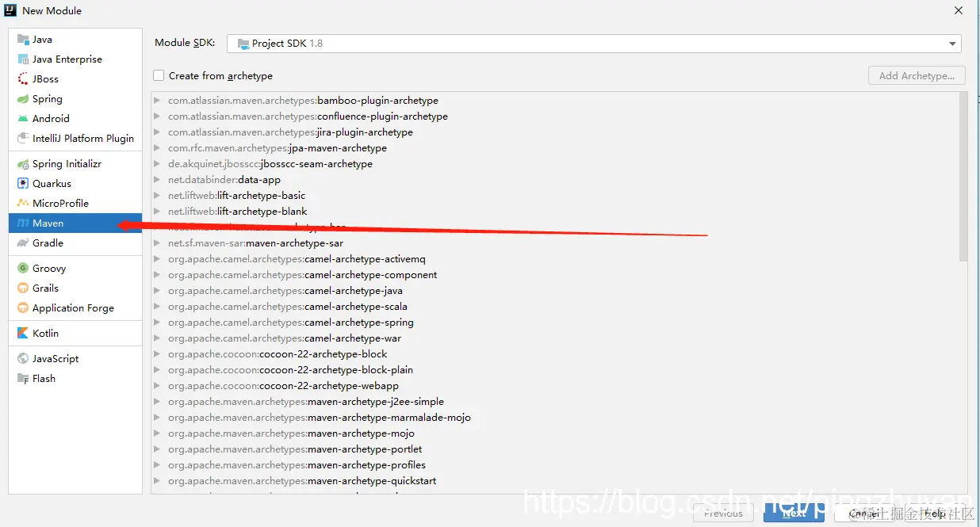Select lift-archetype-blank row
The image size is (980, 527).
pos(555,212)
